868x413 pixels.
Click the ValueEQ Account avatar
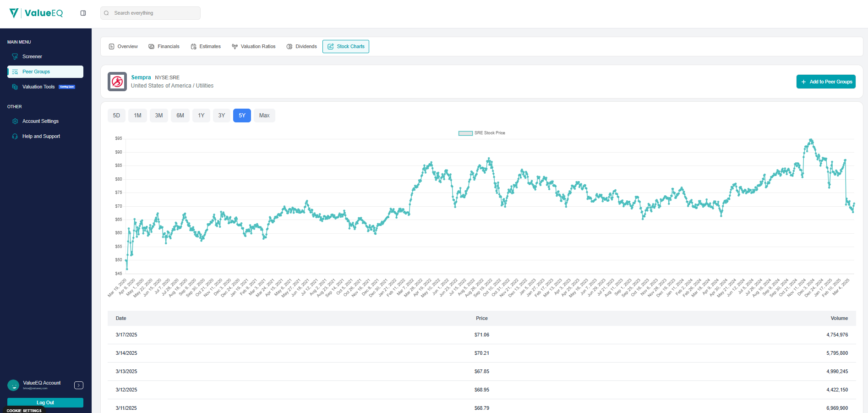coord(13,385)
